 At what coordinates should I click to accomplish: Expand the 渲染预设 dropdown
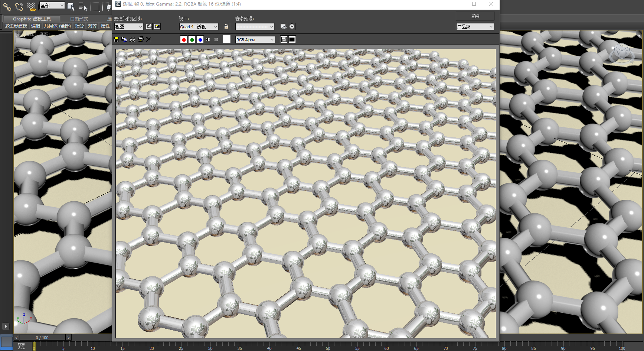click(x=255, y=27)
